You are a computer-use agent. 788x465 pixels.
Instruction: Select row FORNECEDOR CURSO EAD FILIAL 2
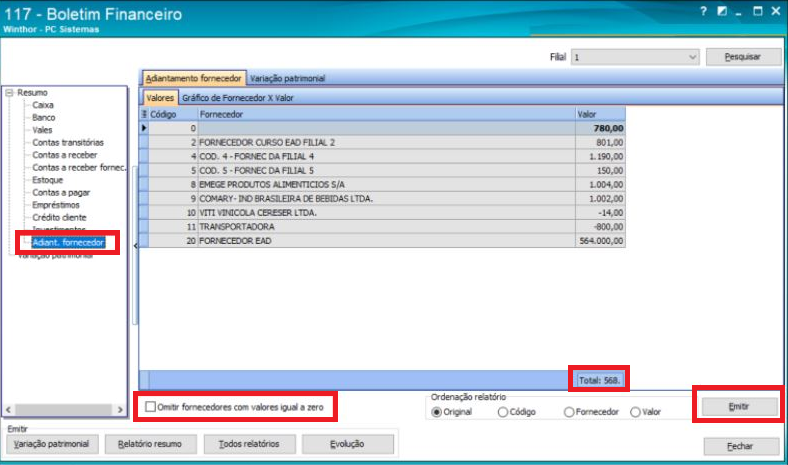pos(382,142)
